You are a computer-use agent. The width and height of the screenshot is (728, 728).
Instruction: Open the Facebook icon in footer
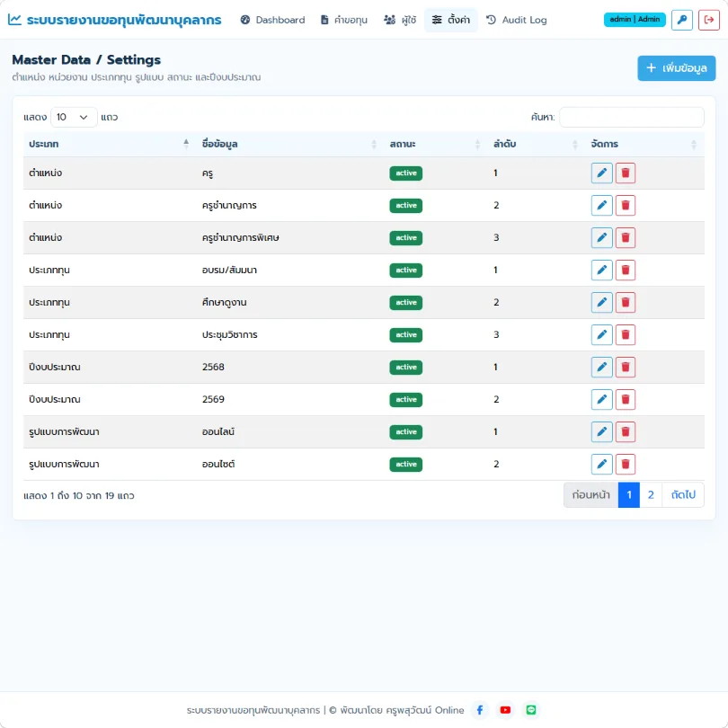(480, 710)
